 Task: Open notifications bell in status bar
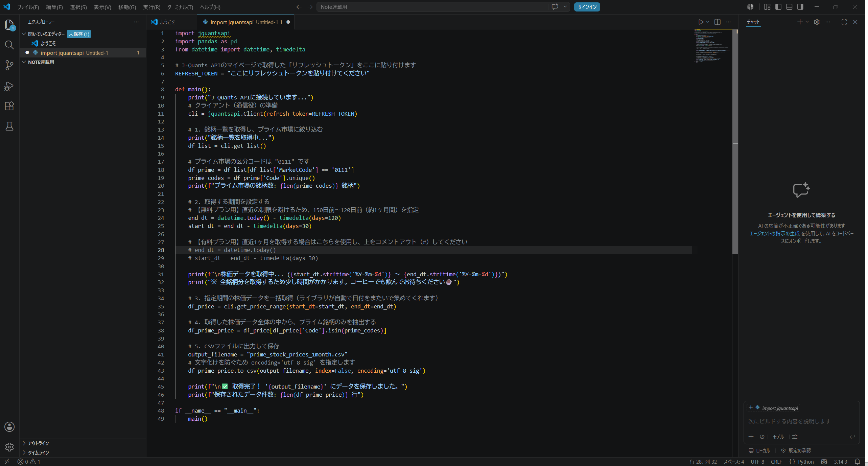tap(857, 462)
